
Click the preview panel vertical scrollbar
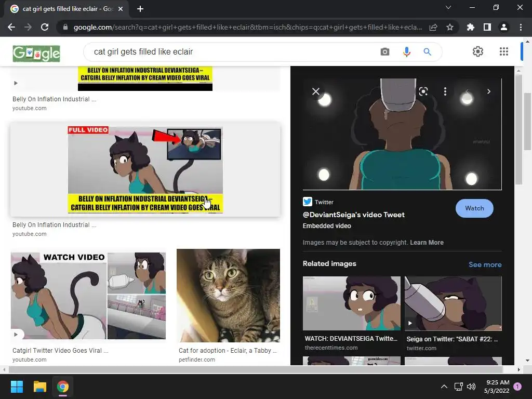pos(518,129)
